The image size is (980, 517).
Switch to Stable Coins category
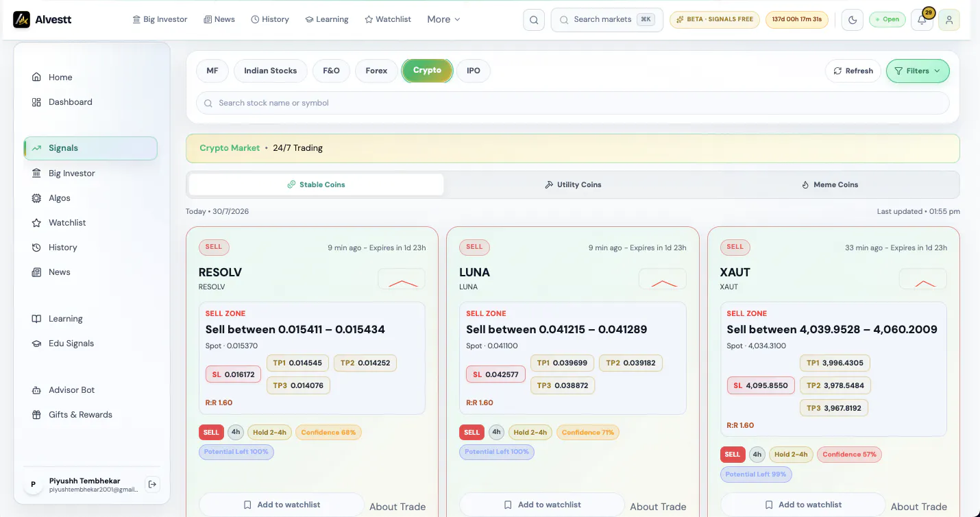click(316, 184)
